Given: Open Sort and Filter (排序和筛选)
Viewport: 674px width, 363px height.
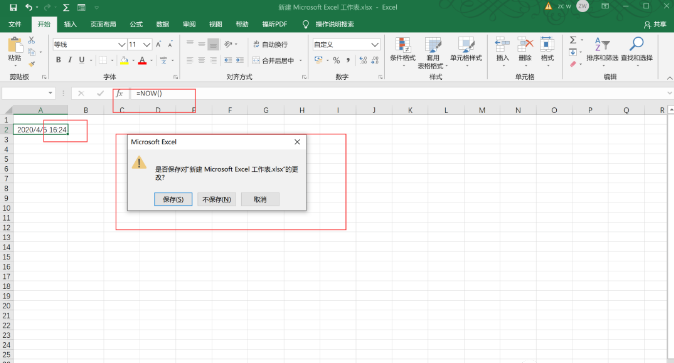Looking at the screenshot, I should 602,51.
